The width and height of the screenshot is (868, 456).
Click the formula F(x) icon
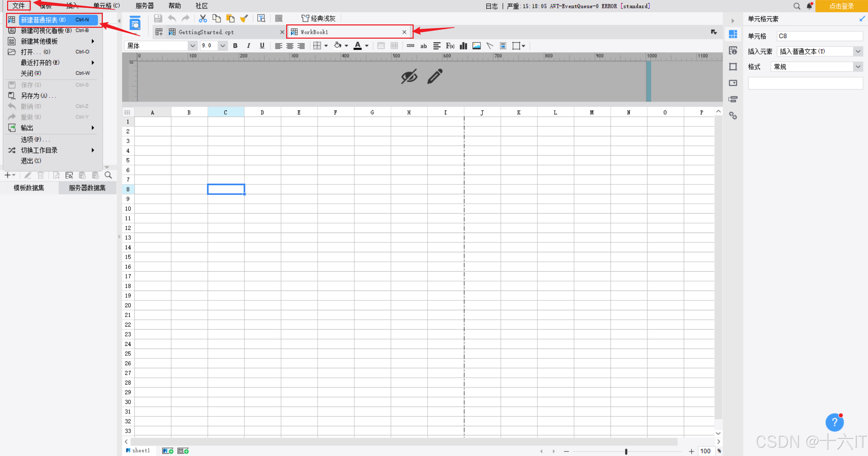[450, 46]
